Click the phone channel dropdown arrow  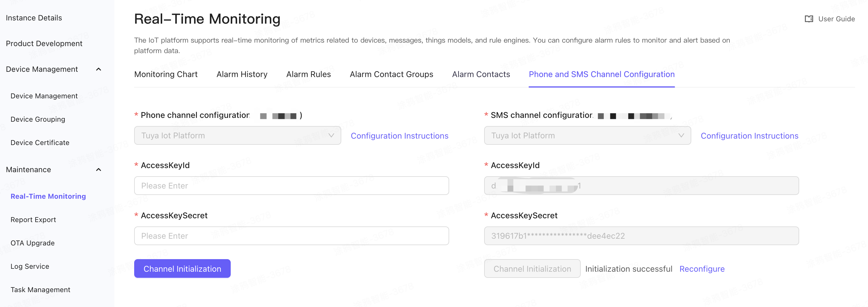pos(332,135)
